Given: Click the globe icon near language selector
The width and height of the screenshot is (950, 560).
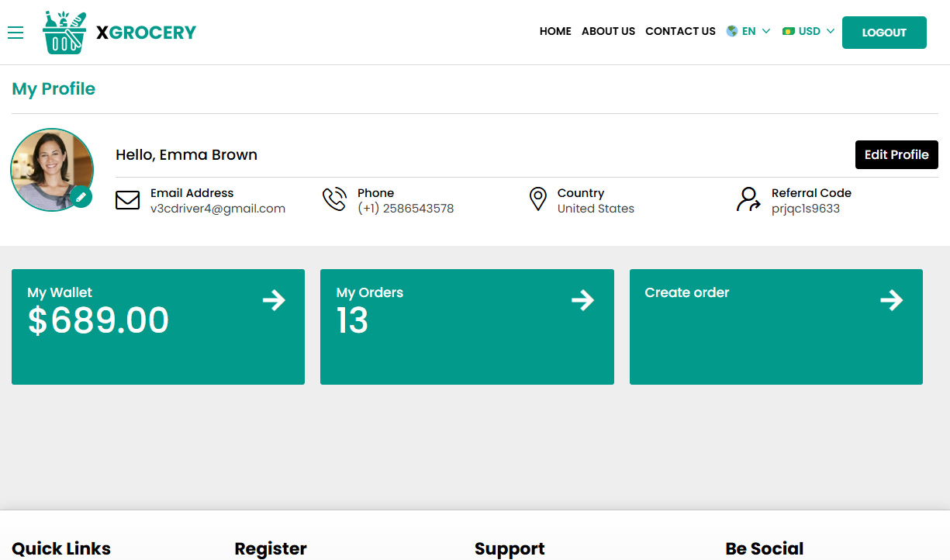Looking at the screenshot, I should 731,31.
